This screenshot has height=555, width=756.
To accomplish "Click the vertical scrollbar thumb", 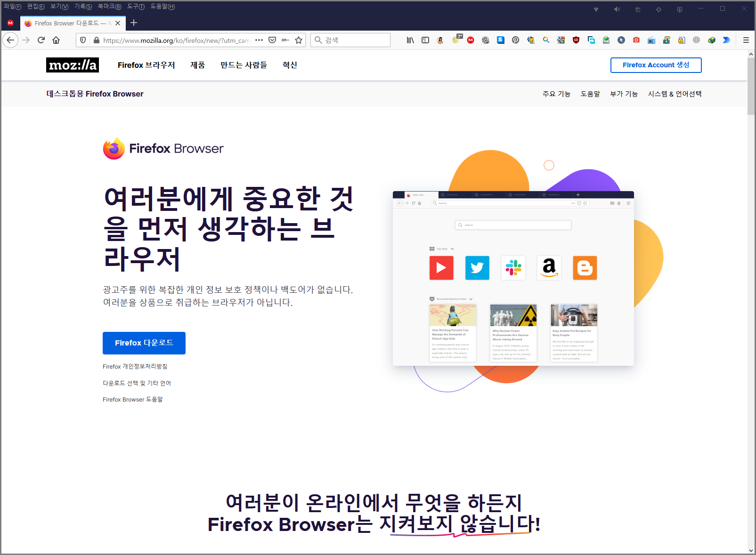I will click(x=751, y=86).
